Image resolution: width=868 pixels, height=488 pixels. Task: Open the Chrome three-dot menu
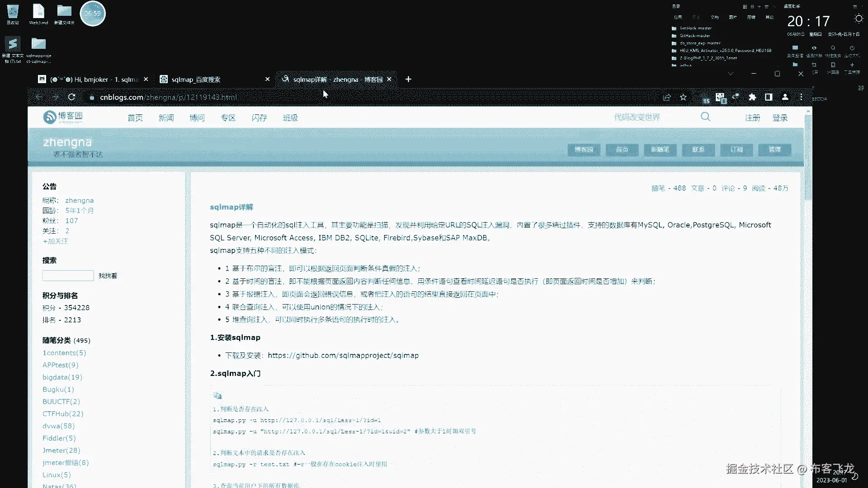point(801,97)
